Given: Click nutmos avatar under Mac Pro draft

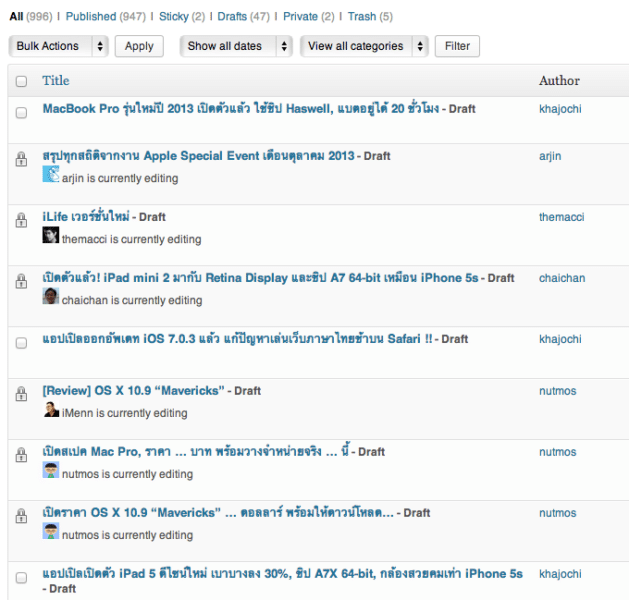Looking at the screenshot, I should pos(51,470).
